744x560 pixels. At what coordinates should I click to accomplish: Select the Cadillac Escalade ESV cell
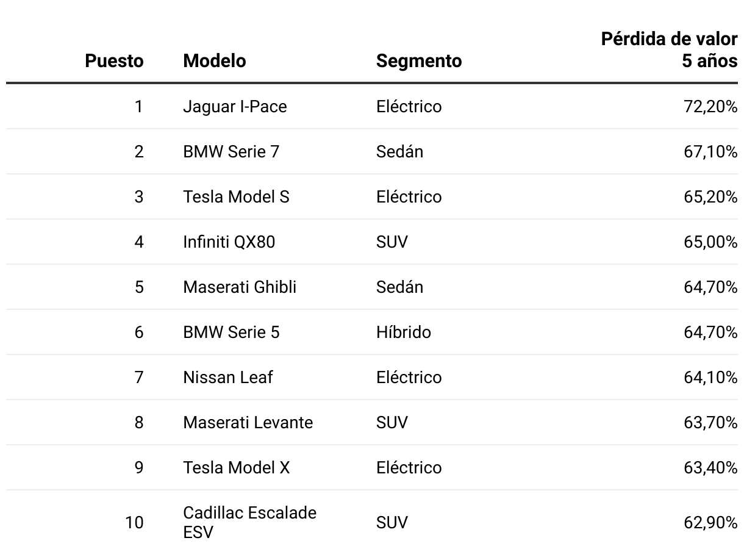click(249, 522)
